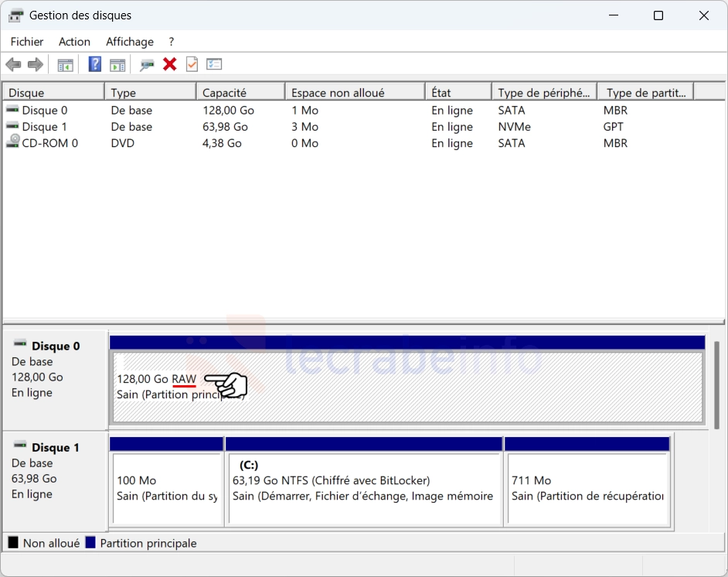The height and width of the screenshot is (577, 728).
Task: Click the red X delete icon
Action: click(x=170, y=64)
